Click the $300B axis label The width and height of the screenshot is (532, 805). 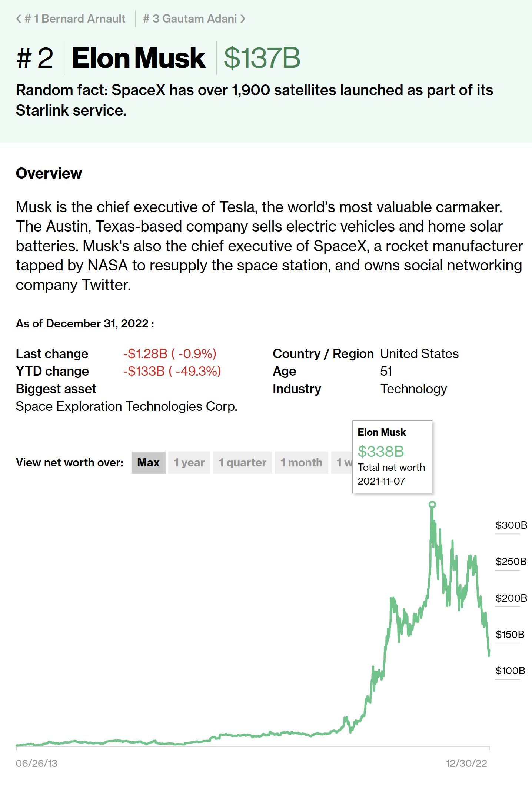511,525
